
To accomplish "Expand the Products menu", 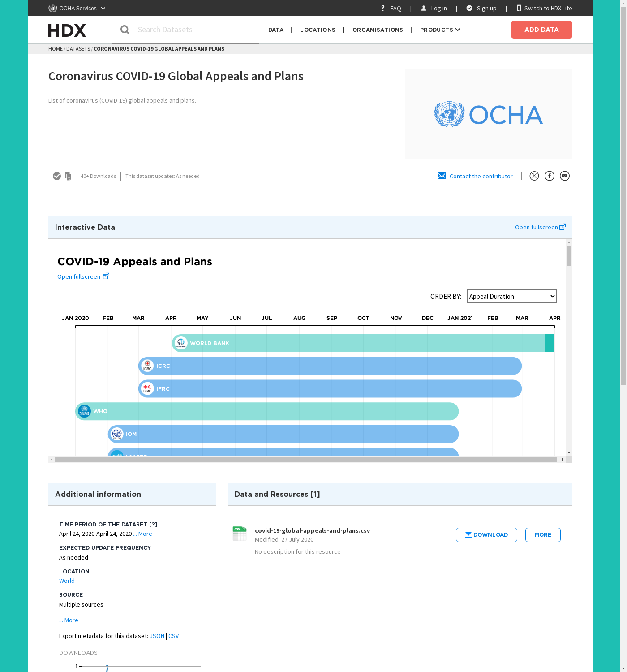I will coord(440,30).
